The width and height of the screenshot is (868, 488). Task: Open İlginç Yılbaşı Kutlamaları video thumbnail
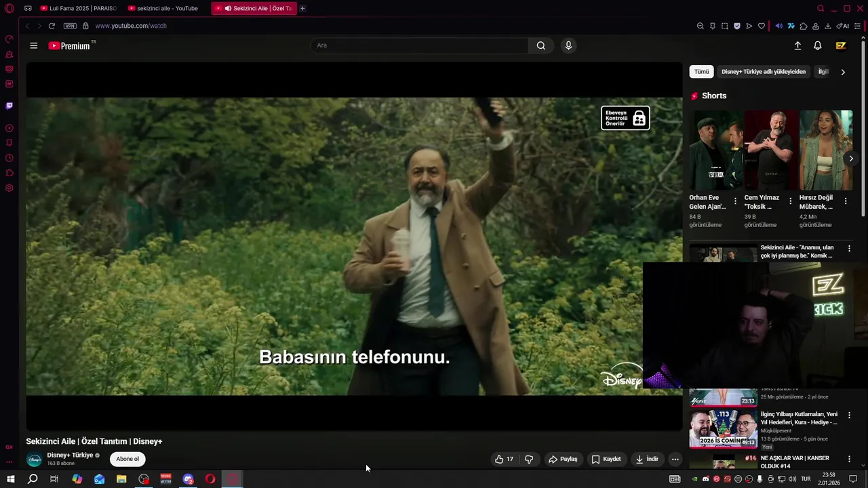tap(723, 428)
